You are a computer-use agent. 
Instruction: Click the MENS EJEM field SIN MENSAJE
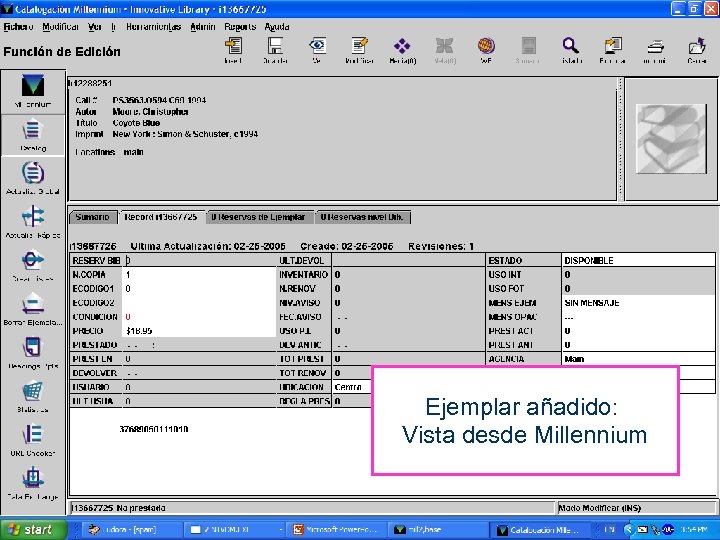click(x=638, y=303)
